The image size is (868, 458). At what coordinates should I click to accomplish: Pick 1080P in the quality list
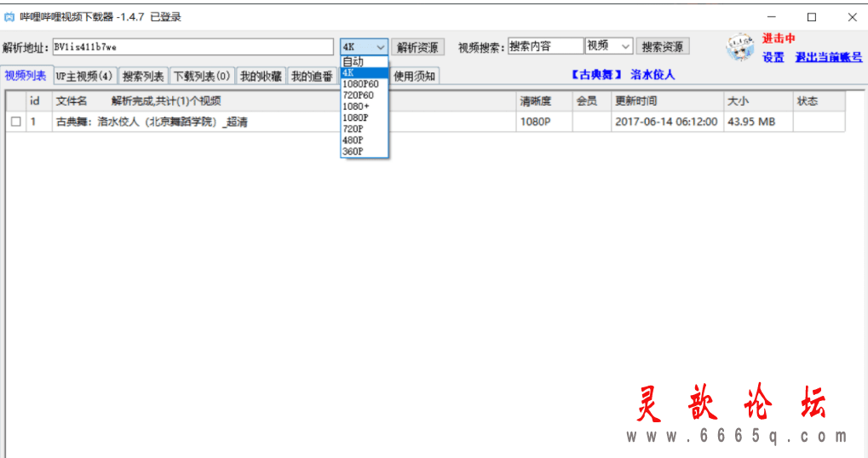365,117
